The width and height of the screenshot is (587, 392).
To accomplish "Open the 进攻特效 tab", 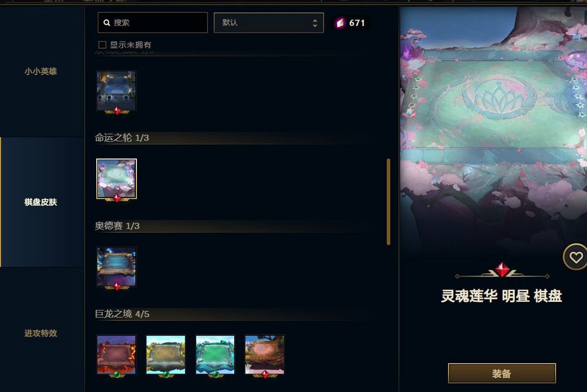I will (40, 333).
